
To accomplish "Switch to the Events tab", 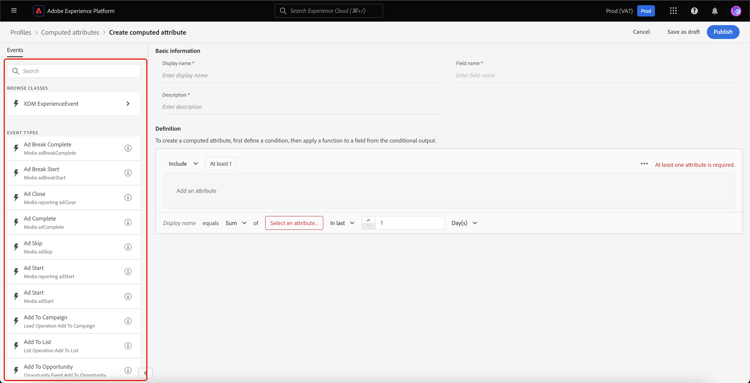I will pos(15,50).
